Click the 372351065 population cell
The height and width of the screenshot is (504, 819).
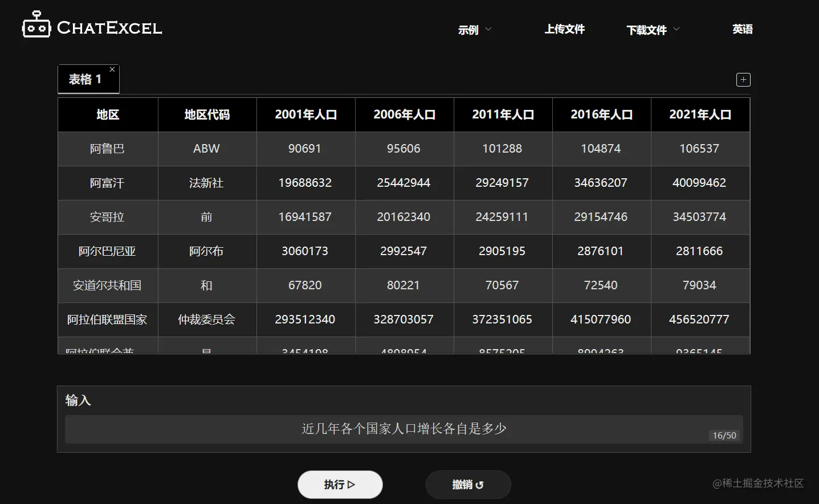(x=503, y=319)
